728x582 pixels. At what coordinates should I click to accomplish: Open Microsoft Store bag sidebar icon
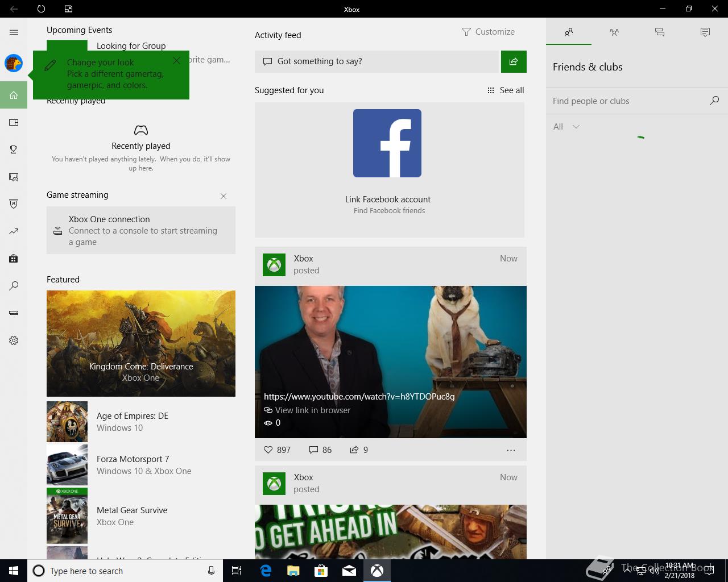[x=14, y=259]
